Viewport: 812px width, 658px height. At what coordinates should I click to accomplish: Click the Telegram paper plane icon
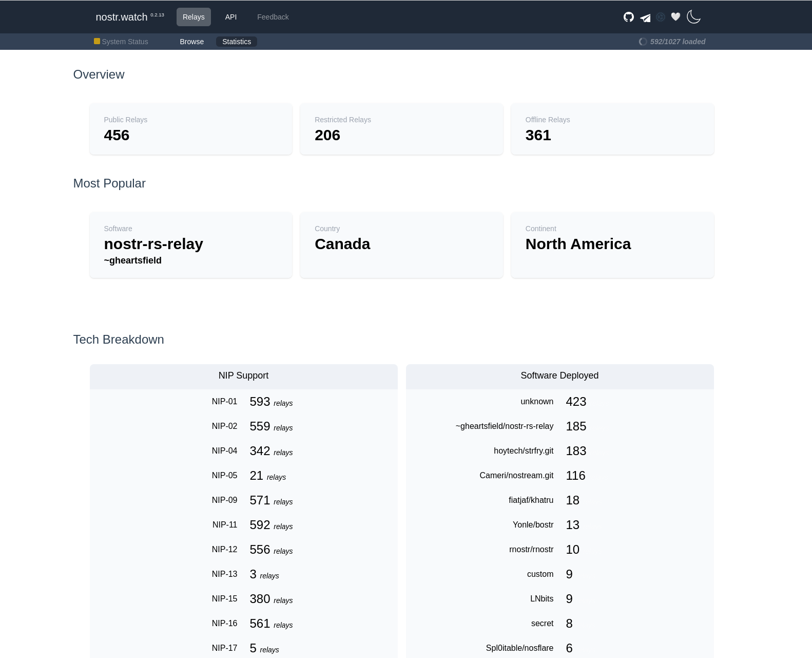click(645, 17)
